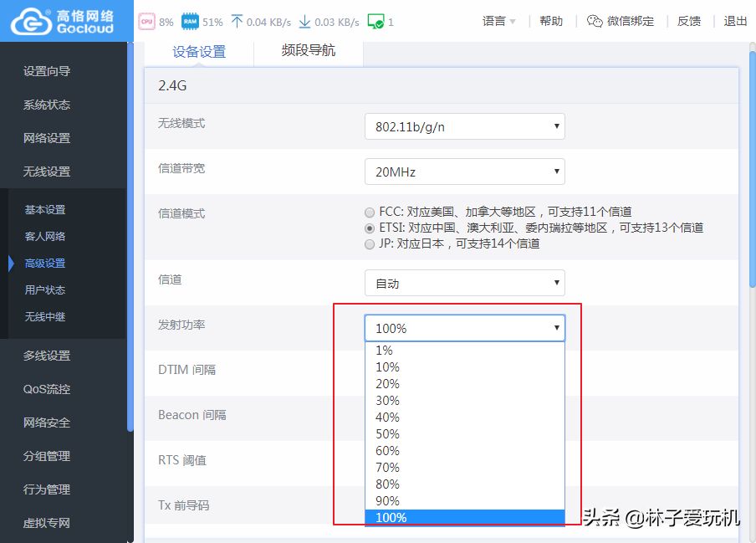Open 行为管理 in the sidebar
Viewport: 756px width, 543px height.
point(47,489)
